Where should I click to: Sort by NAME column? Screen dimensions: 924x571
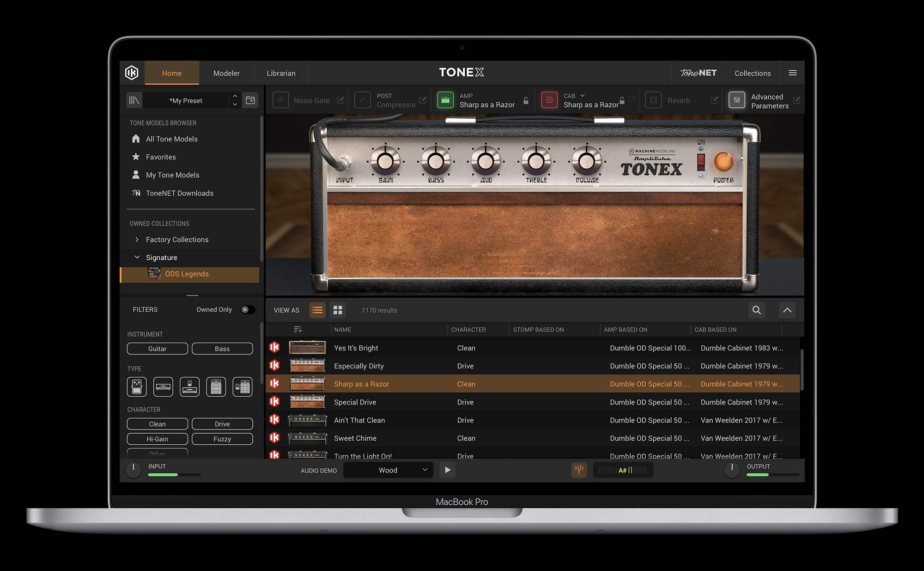[343, 330]
